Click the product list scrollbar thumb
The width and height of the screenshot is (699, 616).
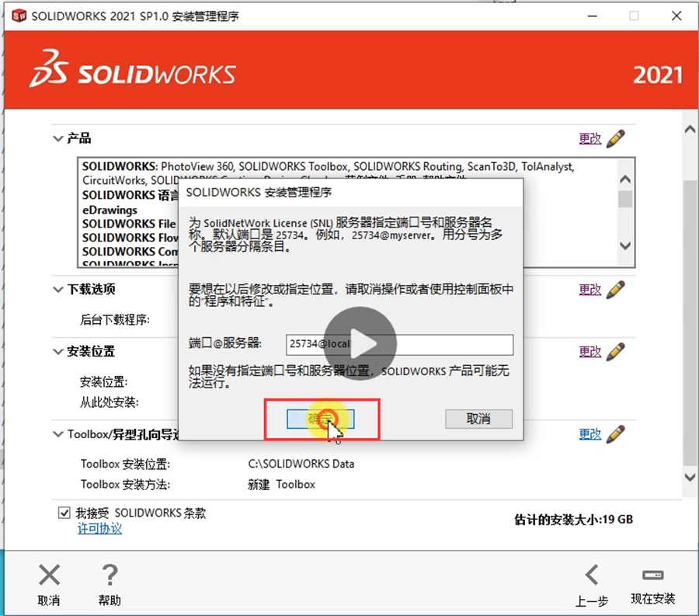pos(625,199)
